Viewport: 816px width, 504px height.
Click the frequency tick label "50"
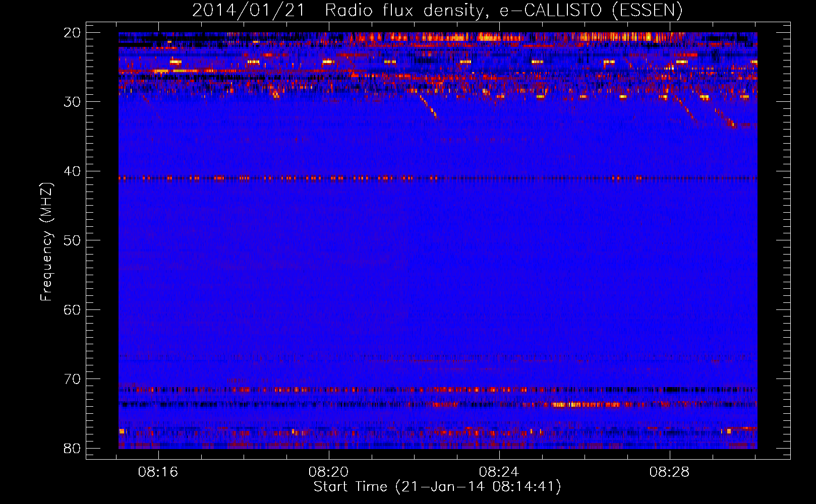tap(72, 240)
